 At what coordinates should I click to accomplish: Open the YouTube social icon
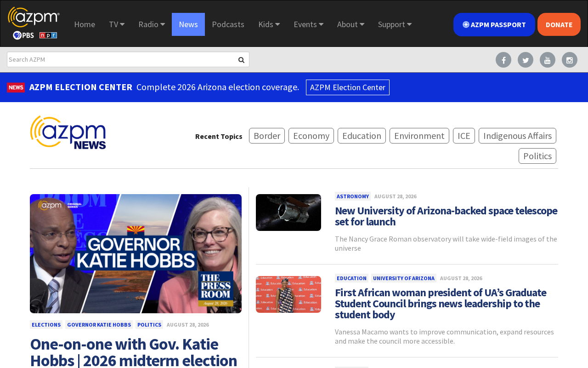coord(548,60)
